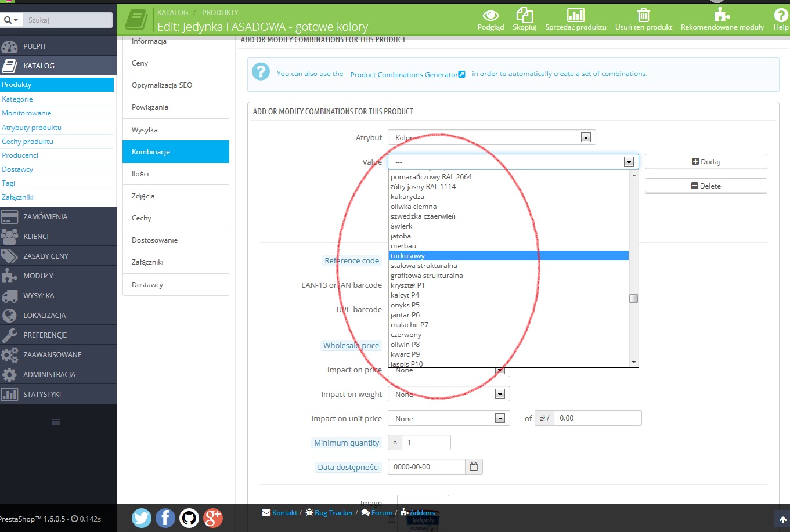Click the Zasady ceny tag icon

click(x=10, y=256)
